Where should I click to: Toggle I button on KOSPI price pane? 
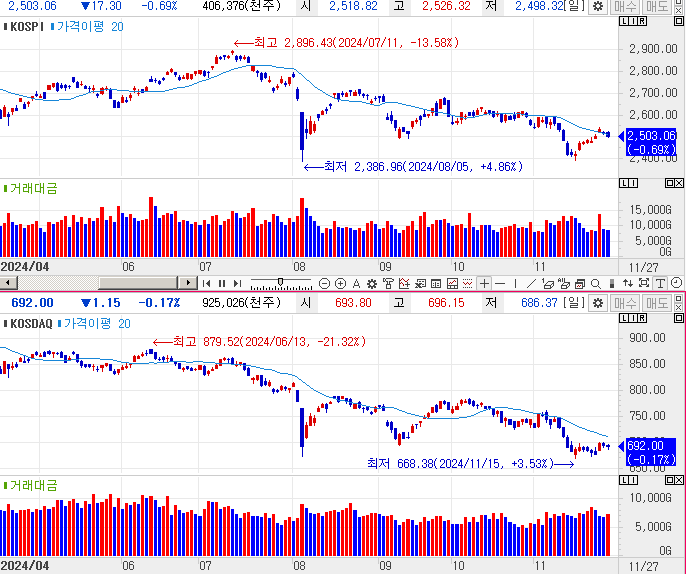[x=633, y=21]
